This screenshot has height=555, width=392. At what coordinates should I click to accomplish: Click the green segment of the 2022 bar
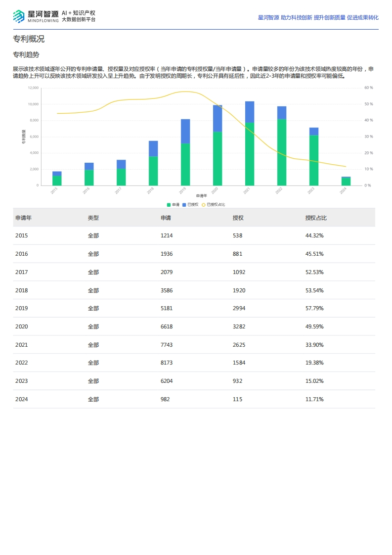coord(282,152)
